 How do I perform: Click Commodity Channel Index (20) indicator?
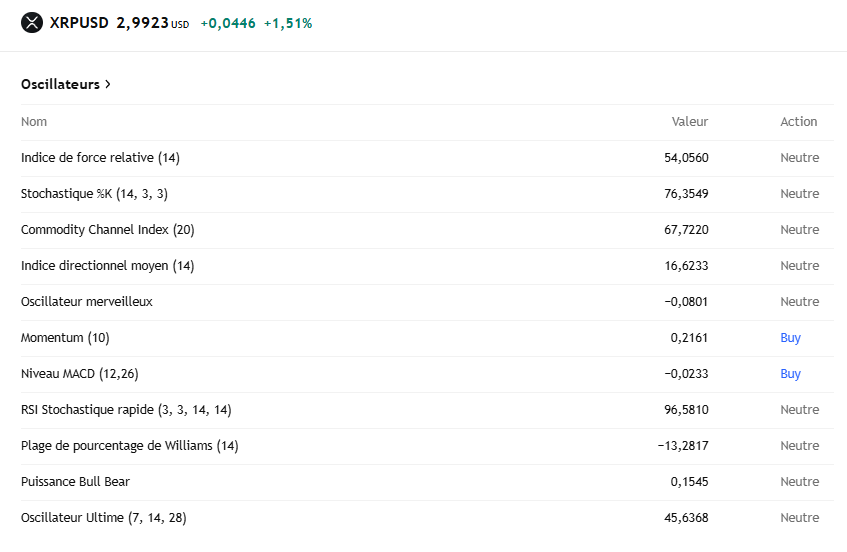pos(107,230)
